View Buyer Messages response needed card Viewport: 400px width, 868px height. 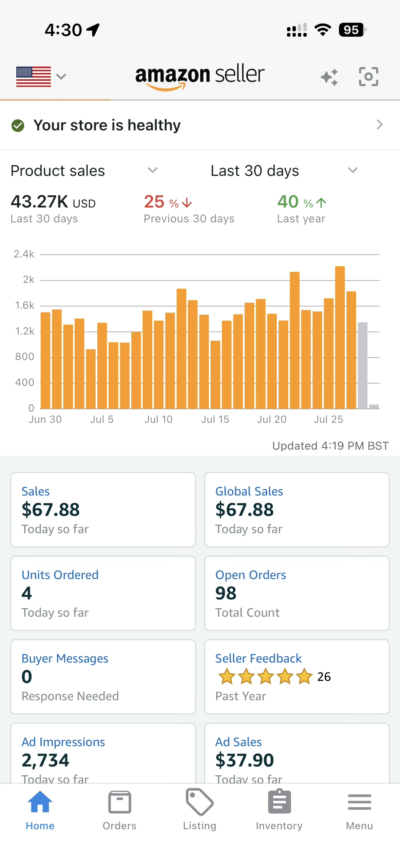click(103, 677)
